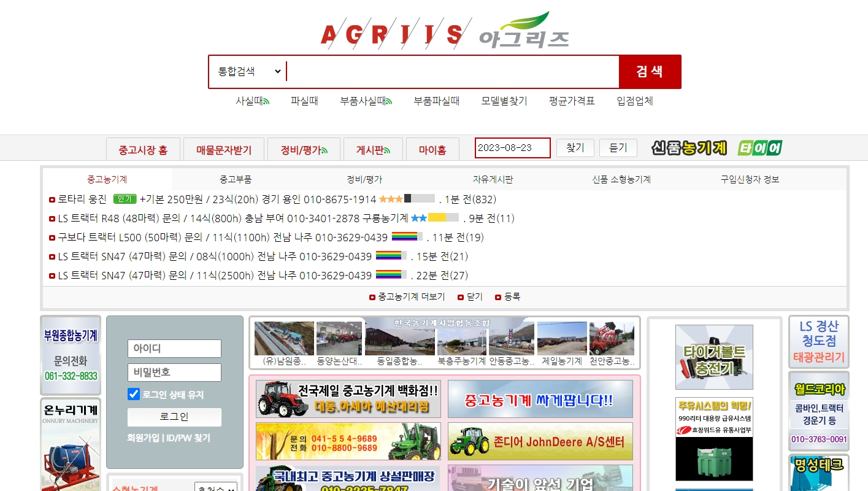Click the feed icon next to 부품사실때
This screenshot has width=868, height=491.
390,101
